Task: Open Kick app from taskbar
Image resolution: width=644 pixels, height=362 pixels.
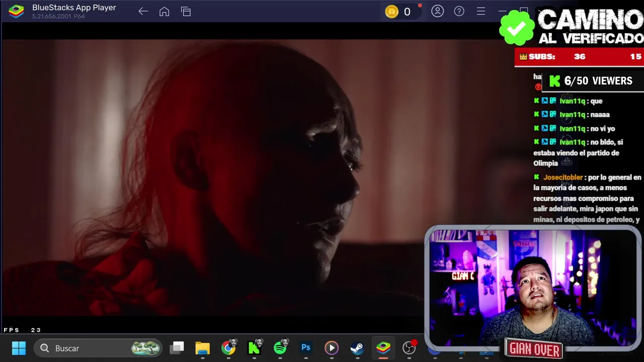Action: pos(255,347)
